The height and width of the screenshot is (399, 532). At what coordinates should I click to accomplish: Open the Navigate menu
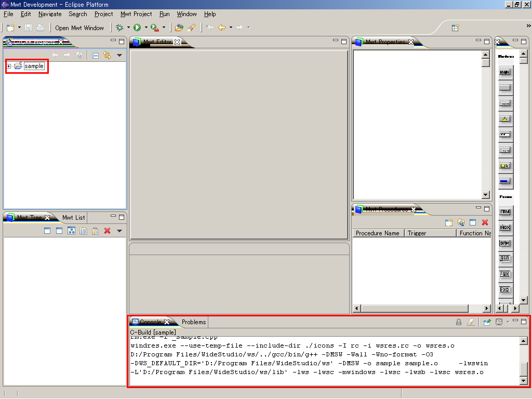(x=50, y=14)
